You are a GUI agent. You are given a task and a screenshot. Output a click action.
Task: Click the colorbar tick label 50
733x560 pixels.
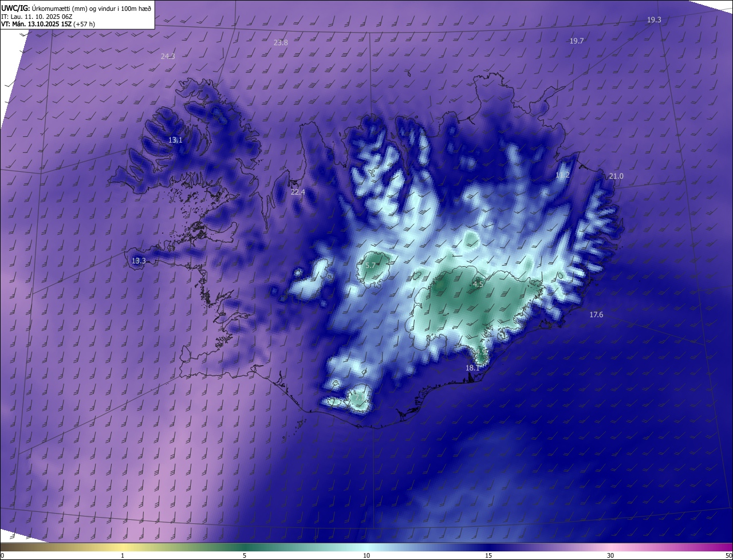728,556
